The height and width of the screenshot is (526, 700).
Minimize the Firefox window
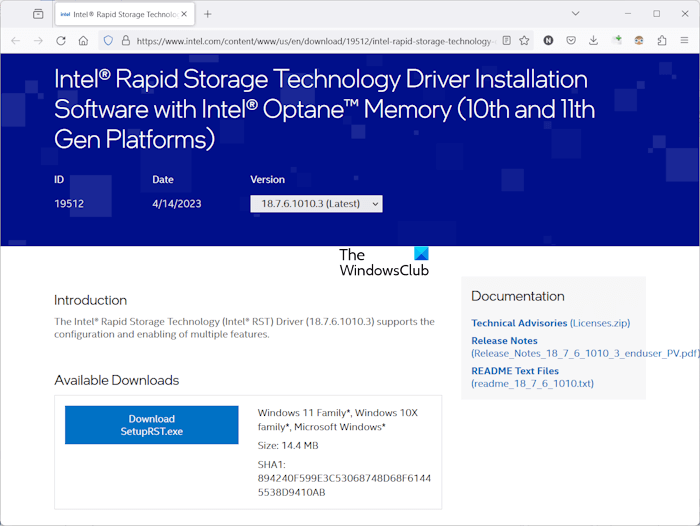(628, 14)
